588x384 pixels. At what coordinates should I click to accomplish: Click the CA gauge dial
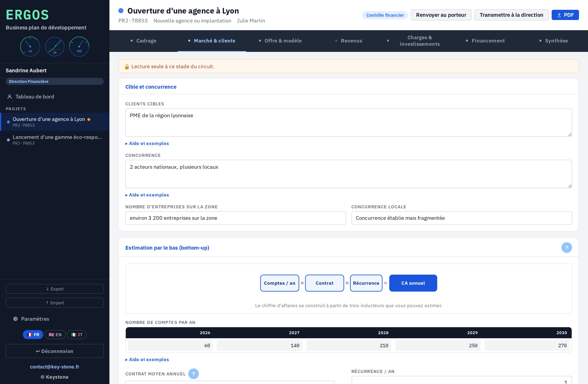30,46
